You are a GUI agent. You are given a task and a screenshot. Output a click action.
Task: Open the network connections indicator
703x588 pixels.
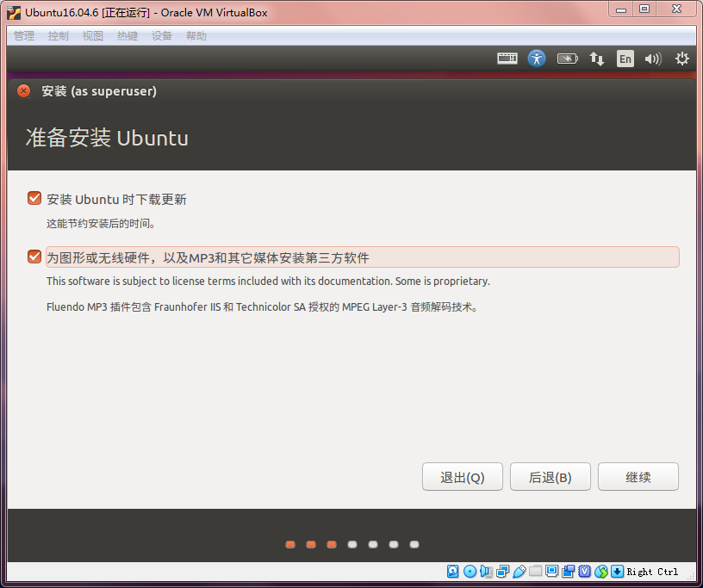click(596, 59)
